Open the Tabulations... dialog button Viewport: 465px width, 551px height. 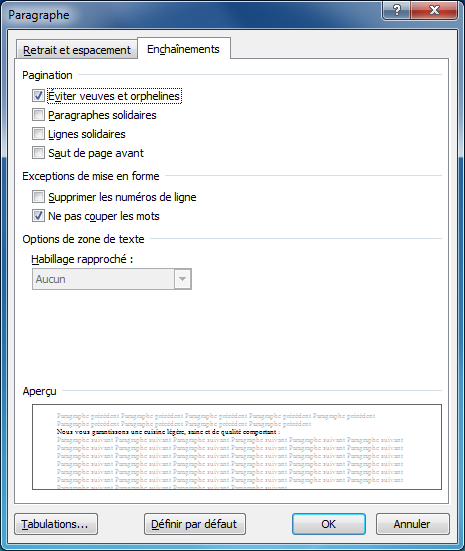56,524
